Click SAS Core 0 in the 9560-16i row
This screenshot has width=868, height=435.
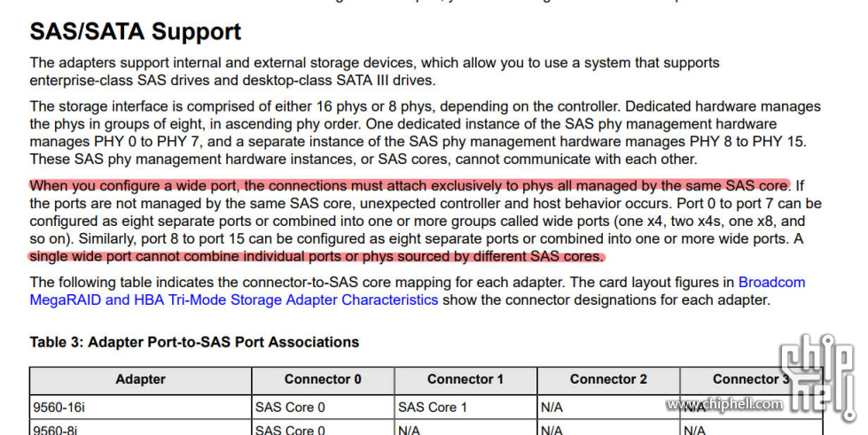point(323,408)
